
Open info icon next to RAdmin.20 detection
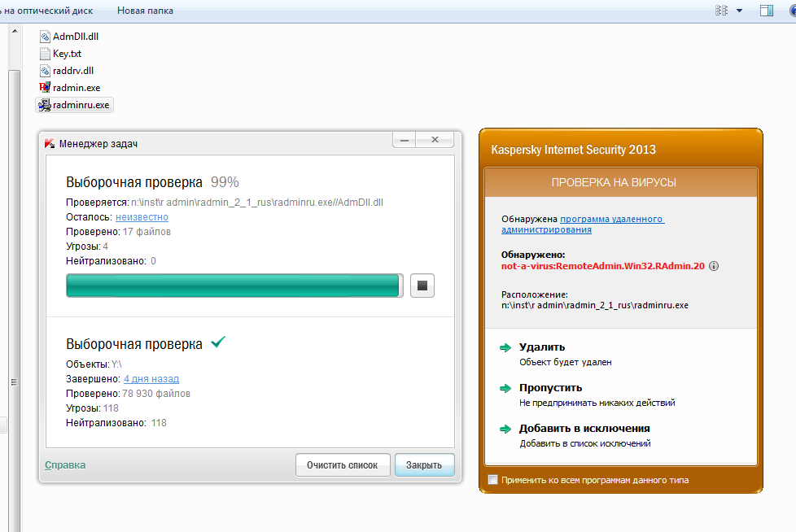(x=714, y=266)
